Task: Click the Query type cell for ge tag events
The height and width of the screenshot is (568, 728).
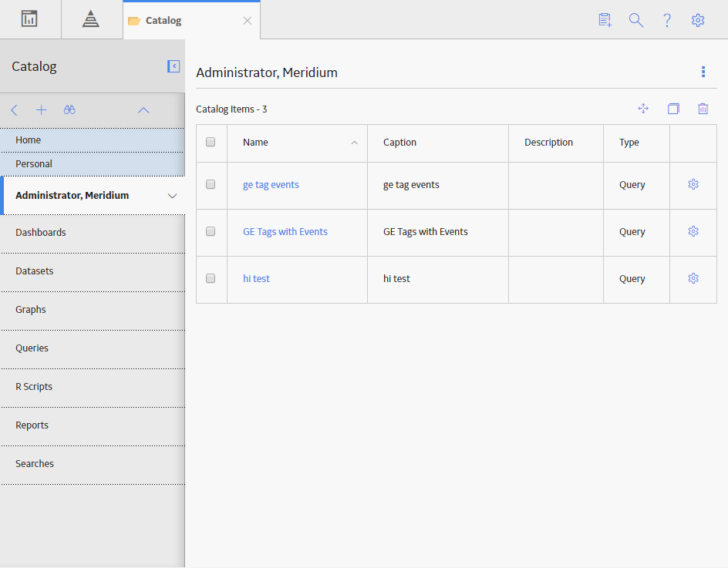Action: 636,186
